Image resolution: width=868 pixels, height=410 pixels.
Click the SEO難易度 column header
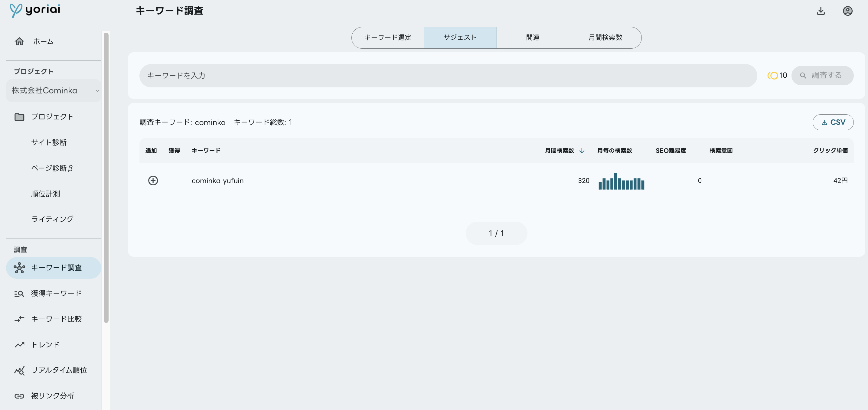(671, 151)
